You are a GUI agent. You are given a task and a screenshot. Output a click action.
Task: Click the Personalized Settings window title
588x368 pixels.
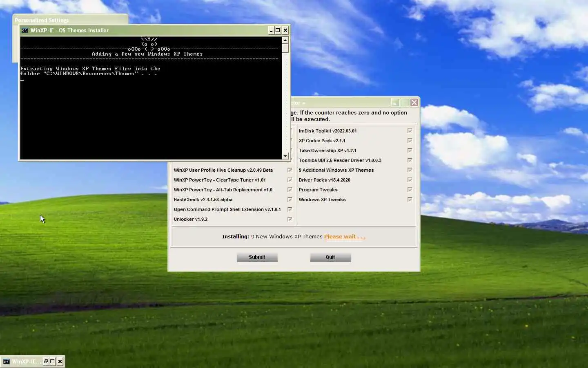[42, 20]
